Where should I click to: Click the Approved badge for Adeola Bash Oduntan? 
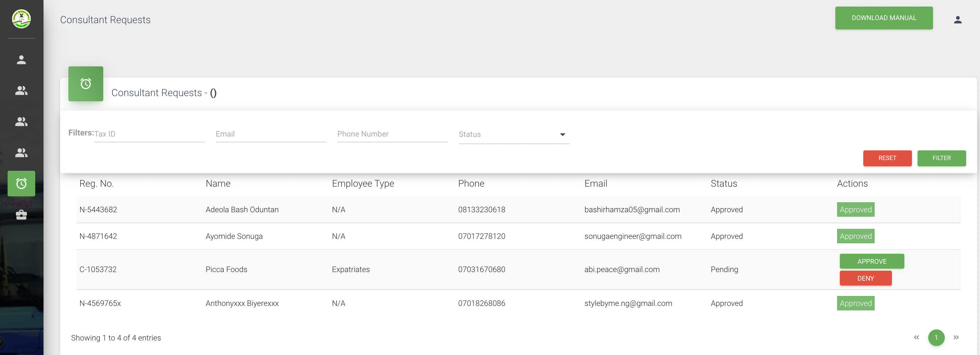tap(856, 209)
